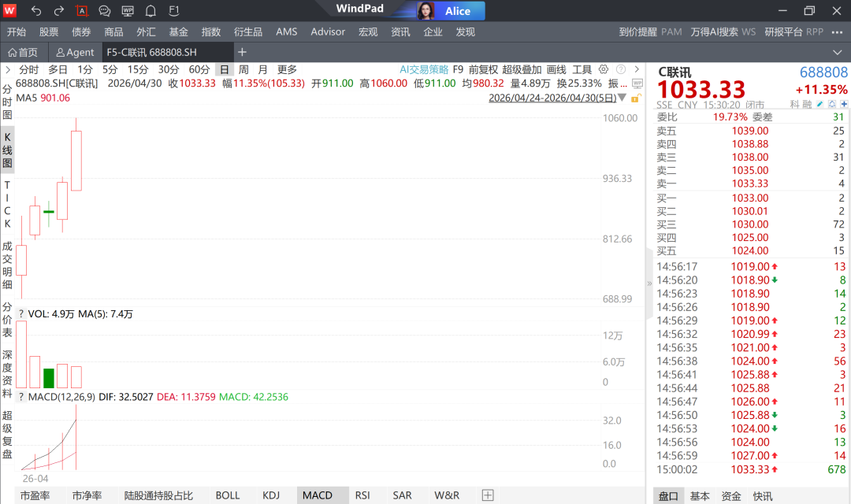Click the redo arrow in the title bar
851x504 pixels.
pos(58,10)
